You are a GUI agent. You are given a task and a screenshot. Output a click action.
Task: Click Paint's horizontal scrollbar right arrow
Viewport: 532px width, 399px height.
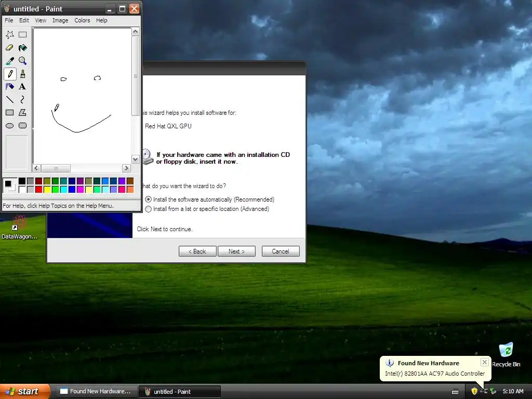click(x=126, y=168)
